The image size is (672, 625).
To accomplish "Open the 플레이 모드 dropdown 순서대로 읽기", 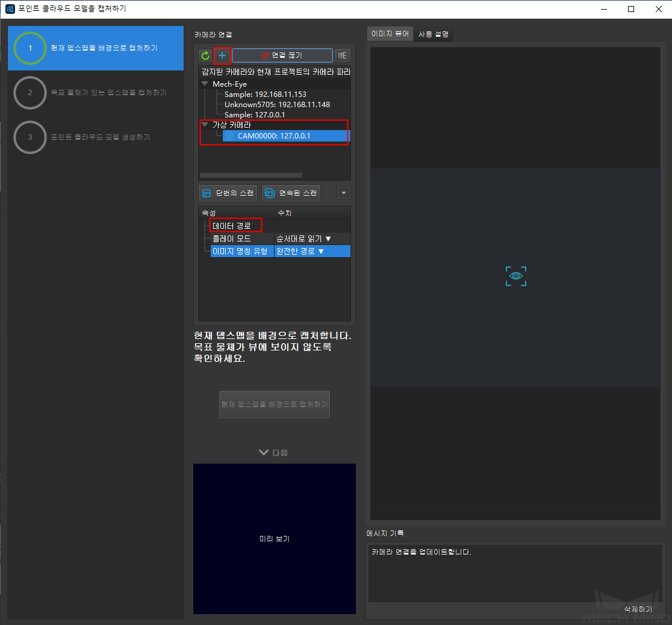I will (311, 238).
